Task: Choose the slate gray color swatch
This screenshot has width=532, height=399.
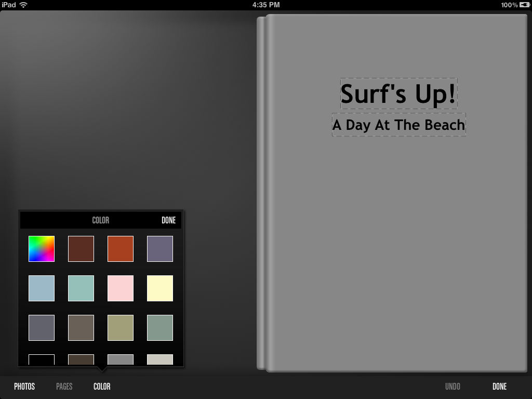Action: pos(42,328)
